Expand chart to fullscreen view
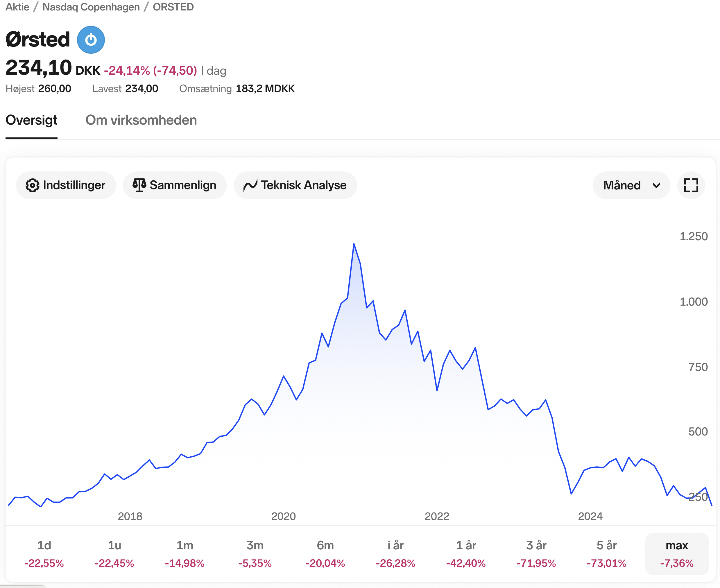720x588 pixels. [691, 185]
